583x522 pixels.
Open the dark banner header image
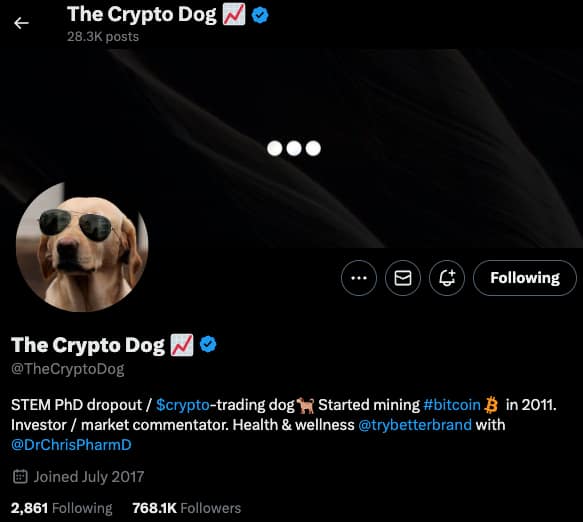pos(292,149)
